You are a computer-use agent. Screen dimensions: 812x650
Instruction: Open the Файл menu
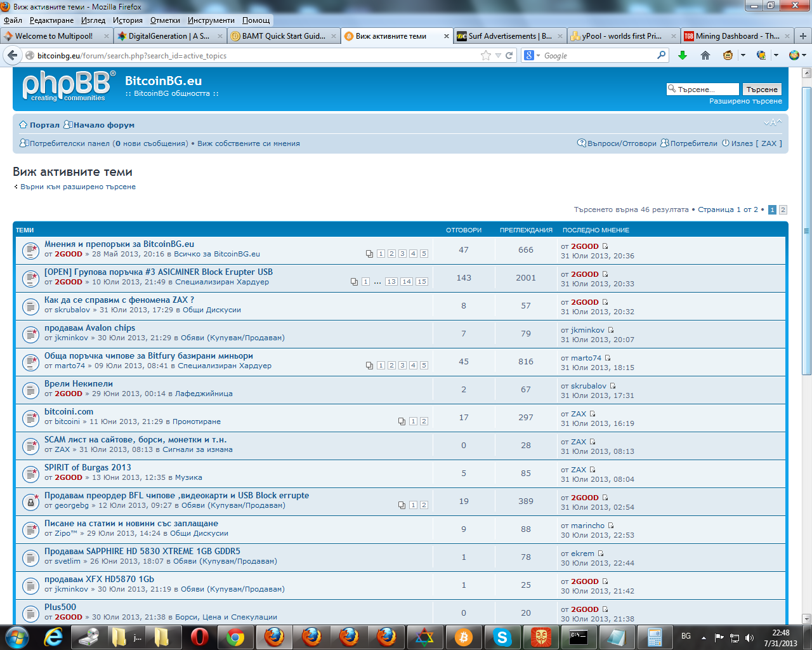coord(13,20)
